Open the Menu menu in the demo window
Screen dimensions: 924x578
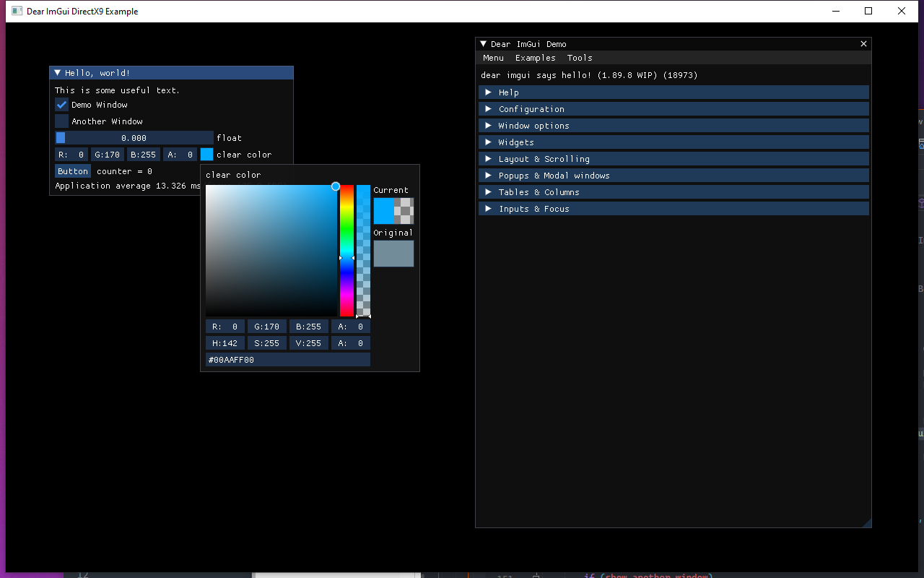[494, 58]
